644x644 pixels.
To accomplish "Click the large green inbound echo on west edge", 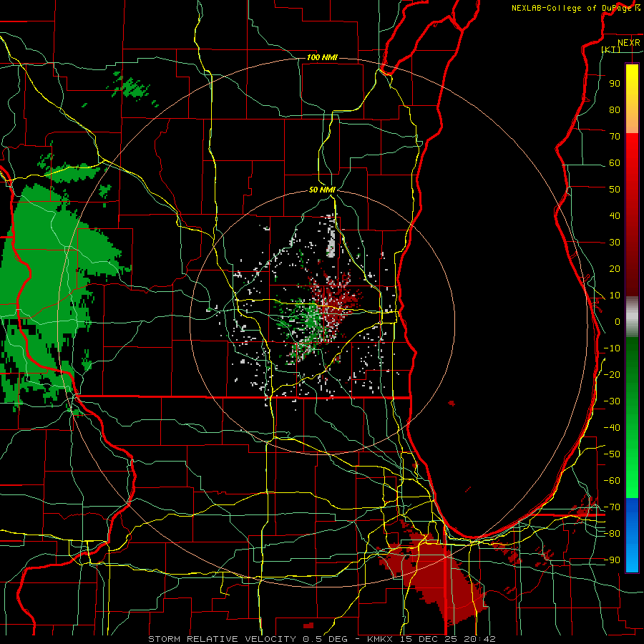I will pos(45,296).
